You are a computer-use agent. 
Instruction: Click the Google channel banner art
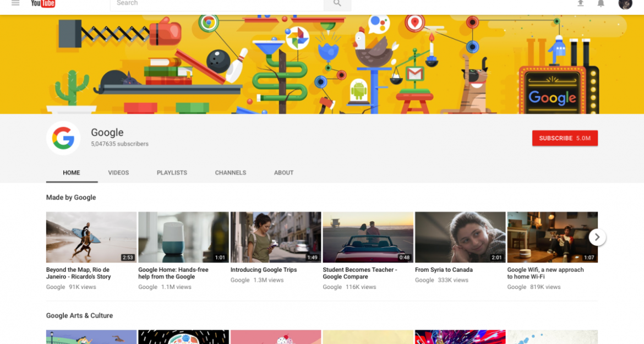[322, 64]
